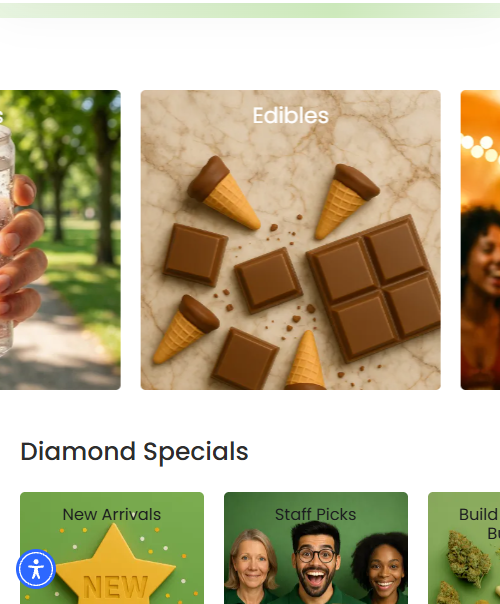The width and height of the screenshot is (500, 604).
Task: Open the Edibles category card
Action: coord(290,240)
